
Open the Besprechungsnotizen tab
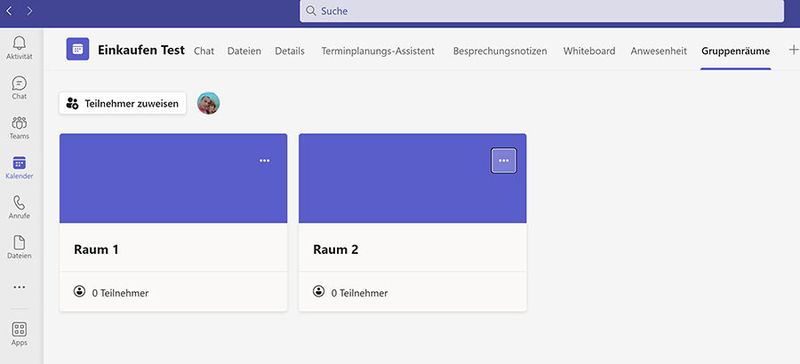click(500, 51)
